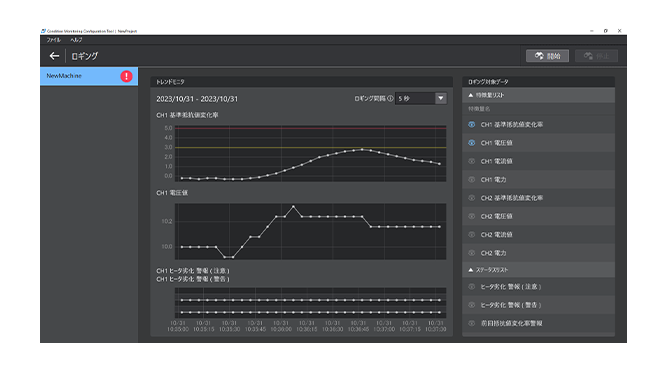Image resolution: width=666 pixels, height=370 pixels.
Task: Click the yellow threshold line in the top chart
Action: [x=310, y=147]
